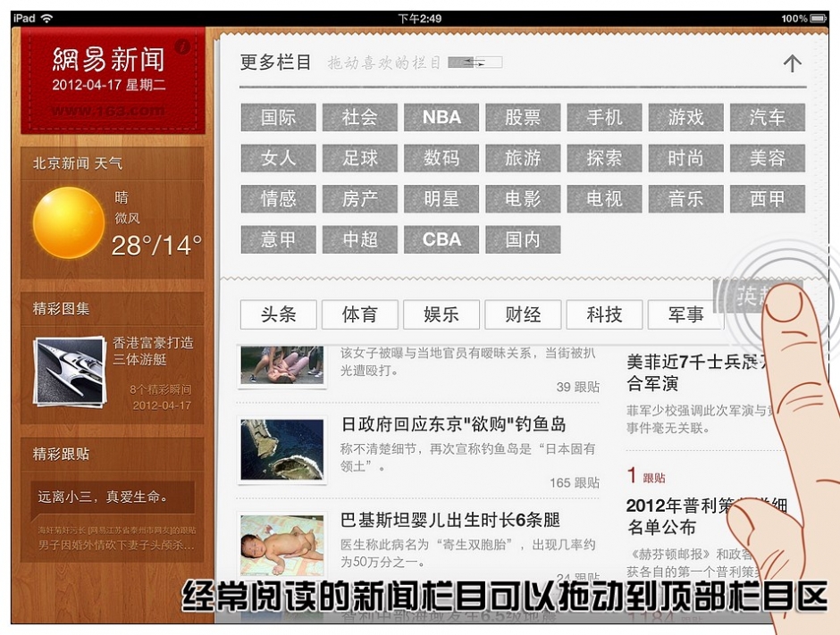The height and width of the screenshot is (635, 840).
Task: Open the 国内 category tile
Action: pyautogui.click(x=523, y=239)
